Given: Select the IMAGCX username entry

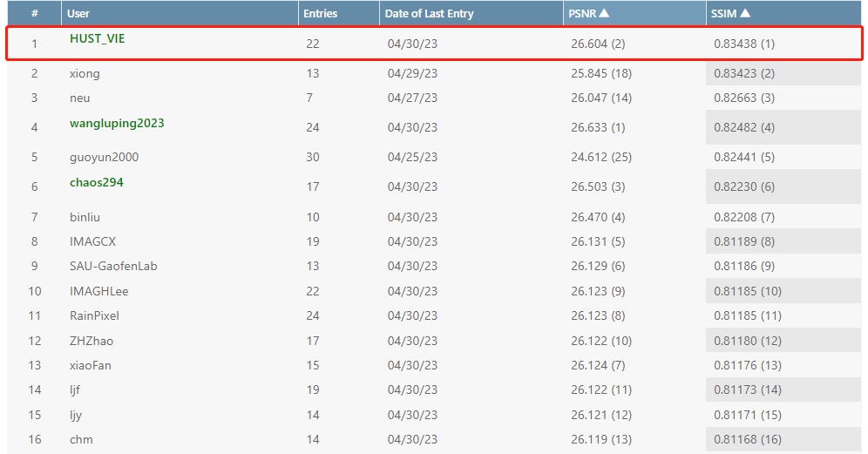Looking at the screenshot, I should (92, 241).
